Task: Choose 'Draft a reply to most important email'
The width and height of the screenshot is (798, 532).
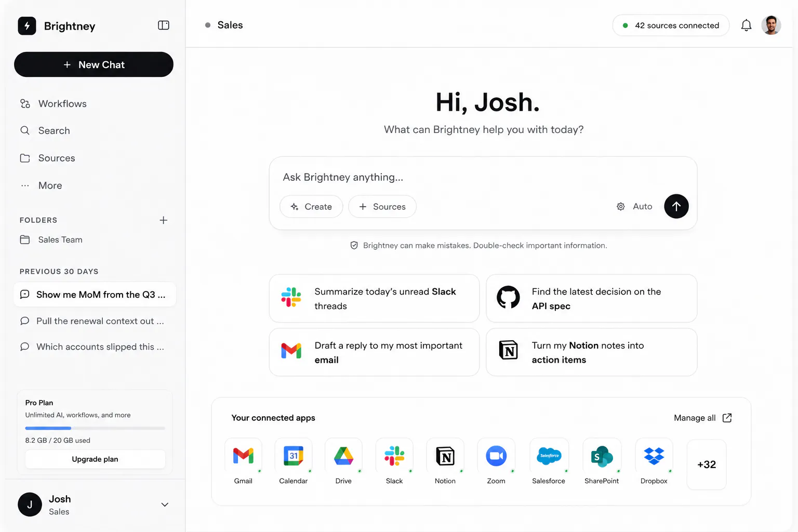Action: [x=374, y=352]
